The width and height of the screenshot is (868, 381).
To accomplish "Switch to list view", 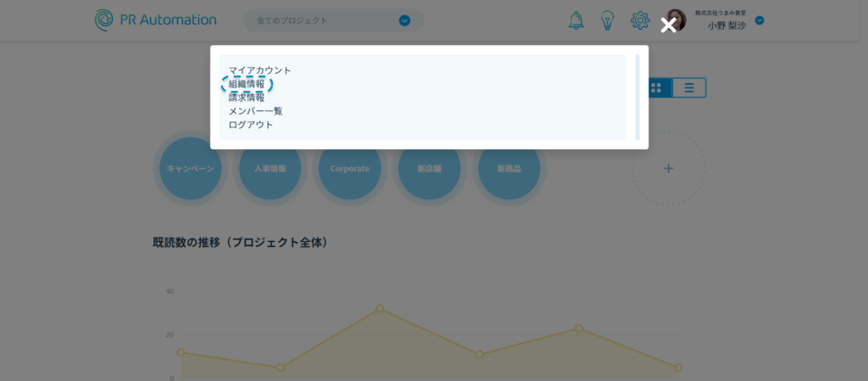I will 689,87.
